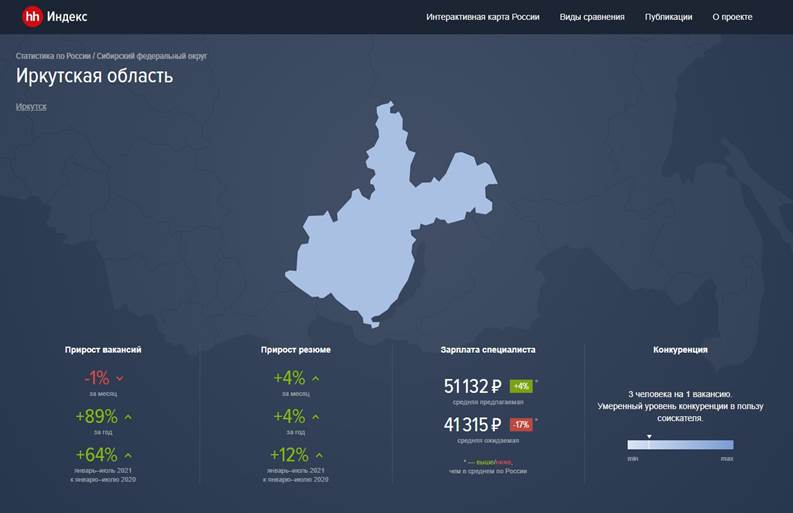This screenshot has height=513, width=793.
Task: Click the 51 132 ₽ offered salary value
Action: (473, 386)
